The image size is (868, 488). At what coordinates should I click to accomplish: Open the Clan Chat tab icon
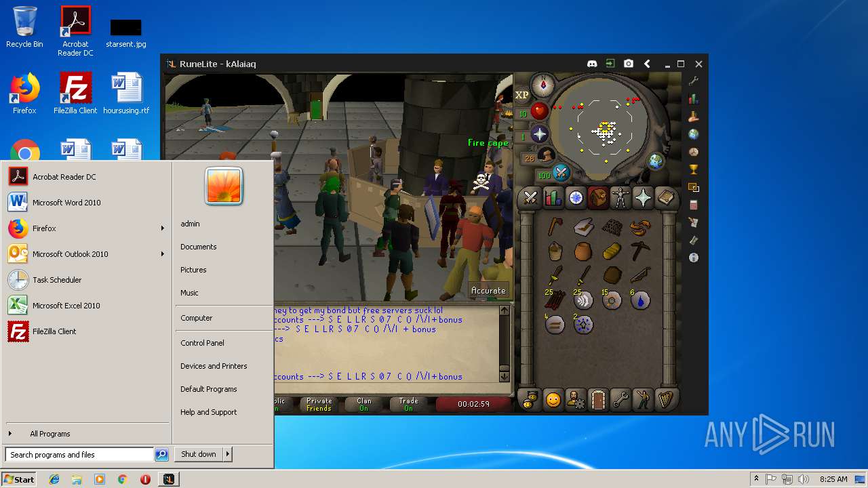pyautogui.click(x=530, y=400)
